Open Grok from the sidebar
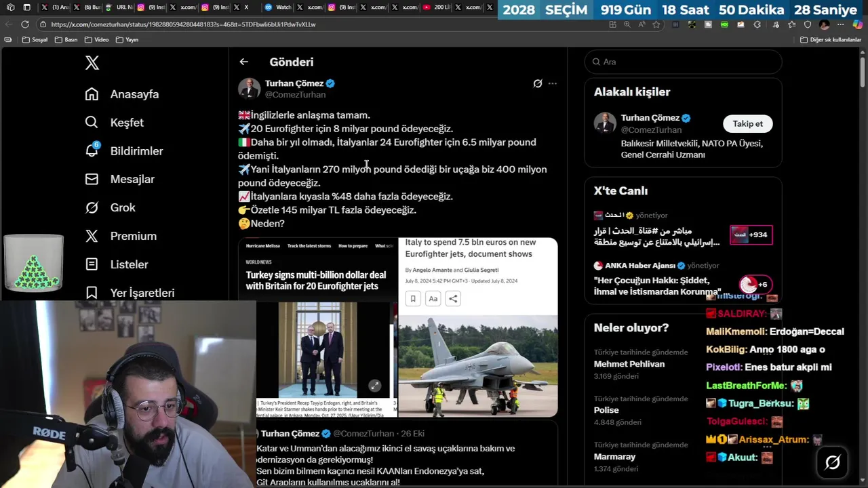 click(111, 208)
